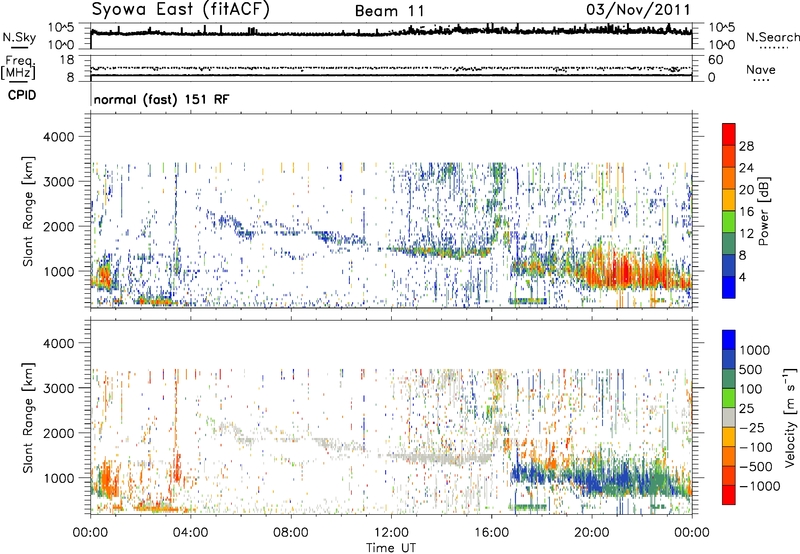The image size is (800, 554).
Task: Click the blue top of velocity color bar
Action: 729,340
